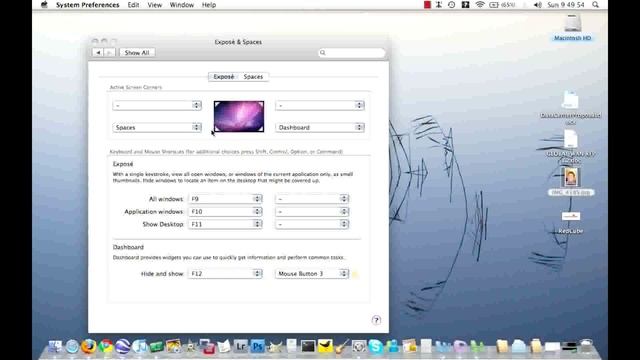This screenshot has width=640, height=360.
Task: Open the Window menu
Action: pyautogui.click(x=182, y=5)
